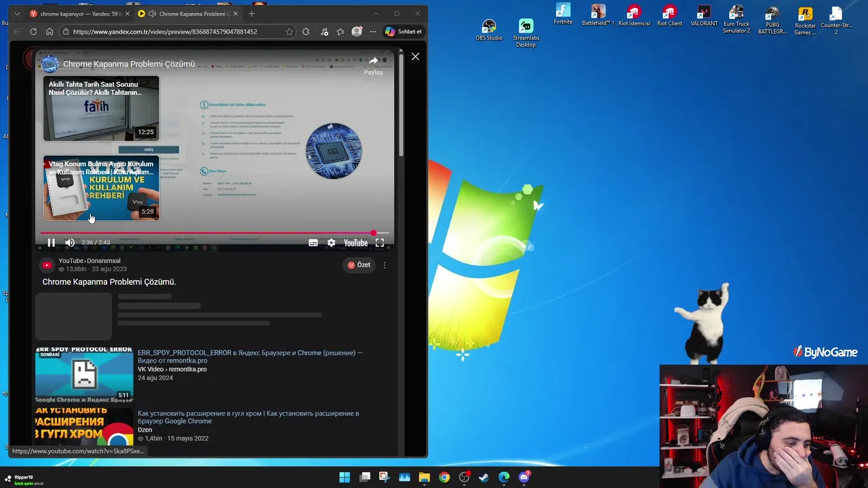Select the Counter-Strike 2 desktop shortcut

(x=836, y=20)
